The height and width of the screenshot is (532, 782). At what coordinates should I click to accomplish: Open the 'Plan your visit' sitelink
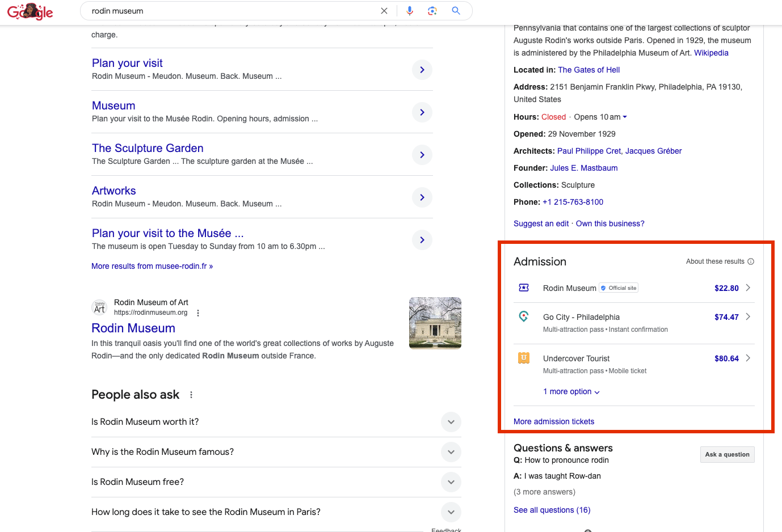[x=127, y=63]
